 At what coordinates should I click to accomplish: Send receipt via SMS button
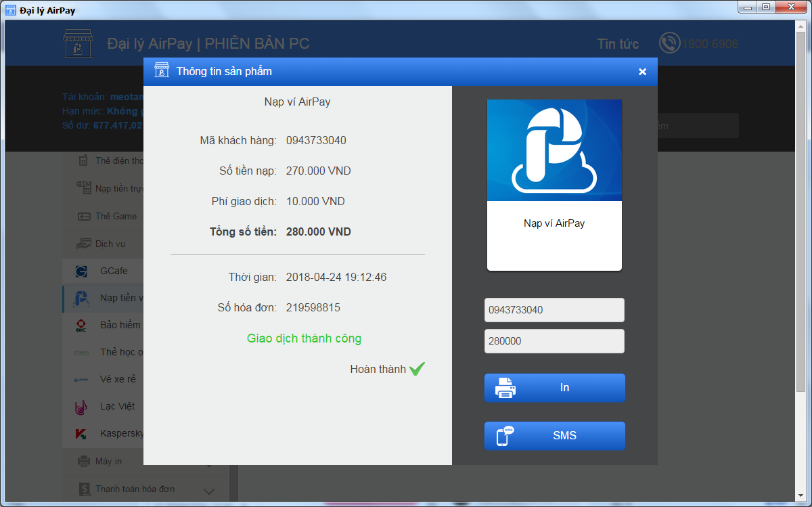(555, 436)
